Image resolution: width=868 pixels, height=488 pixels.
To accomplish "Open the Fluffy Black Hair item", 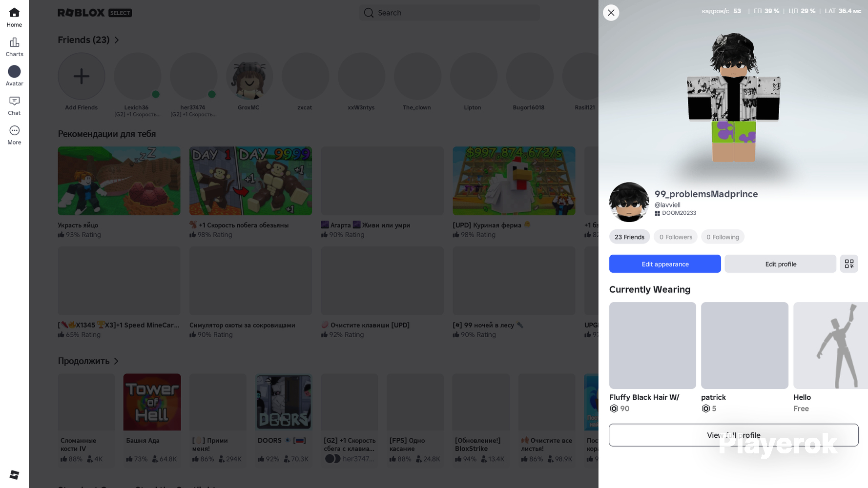I will point(653,346).
